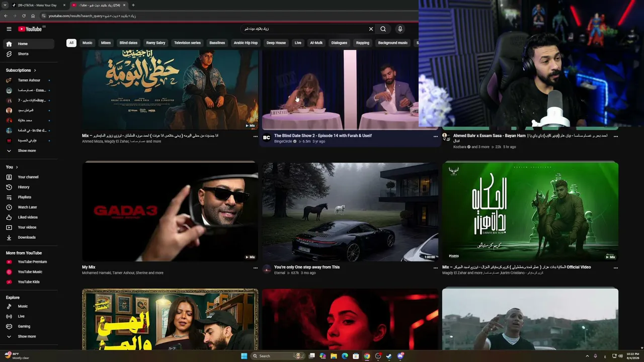Image resolution: width=644 pixels, height=362 pixels.
Task: Open Microsoft Edge from the taskbar
Action: click(x=345, y=356)
